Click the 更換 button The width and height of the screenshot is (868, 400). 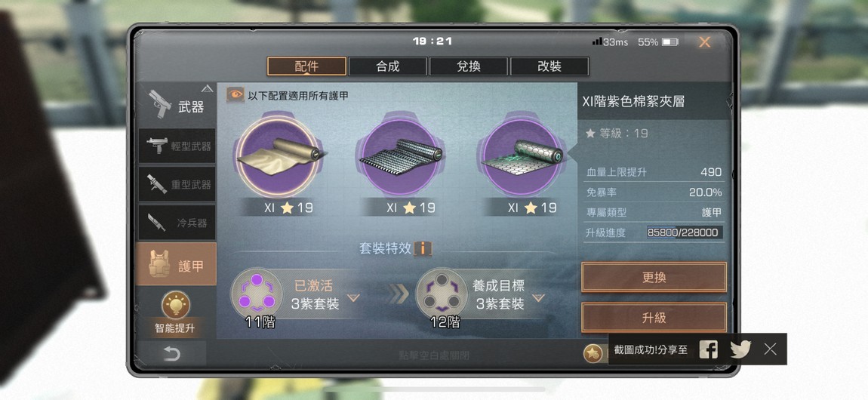(x=654, y=277)
